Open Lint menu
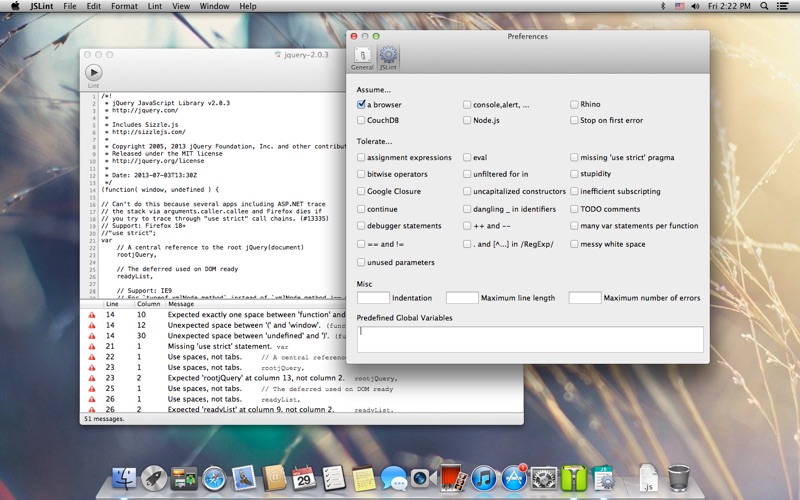800x500 pixels. (x=155, y=6)
